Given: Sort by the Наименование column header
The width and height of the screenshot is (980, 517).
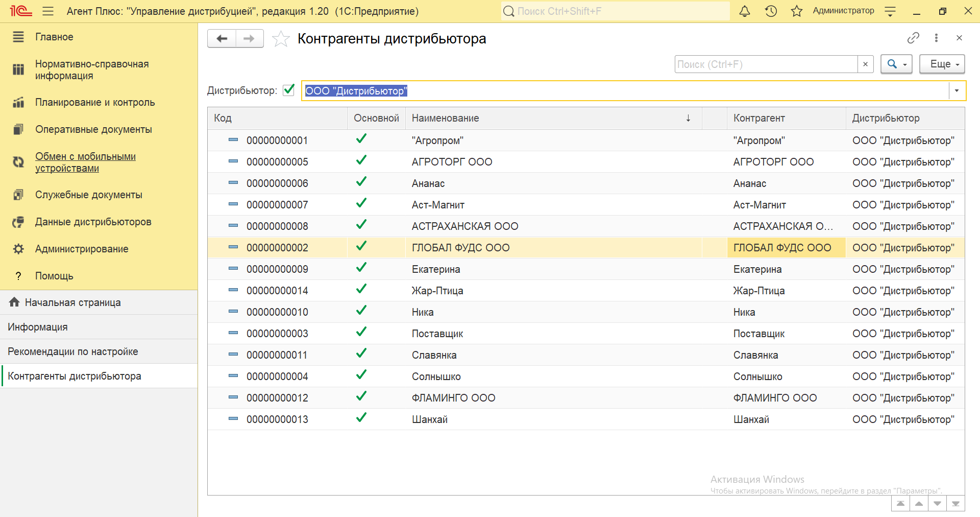Looking at the screenshot, I should tap(554, 118).
